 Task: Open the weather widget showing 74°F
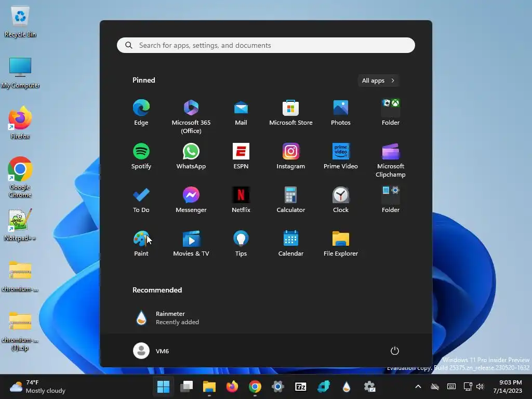click(x=37, y=387)
